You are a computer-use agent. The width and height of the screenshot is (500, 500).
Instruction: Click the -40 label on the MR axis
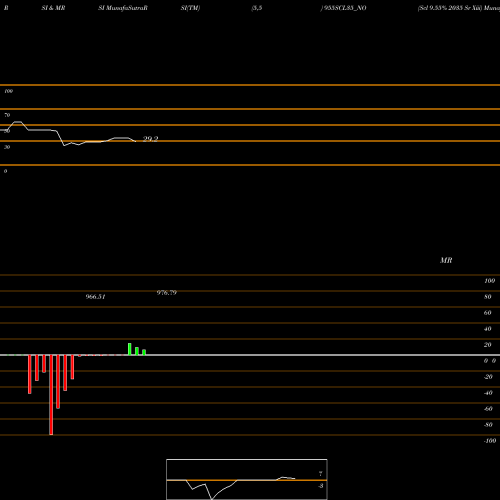click(x=488, y=393)
